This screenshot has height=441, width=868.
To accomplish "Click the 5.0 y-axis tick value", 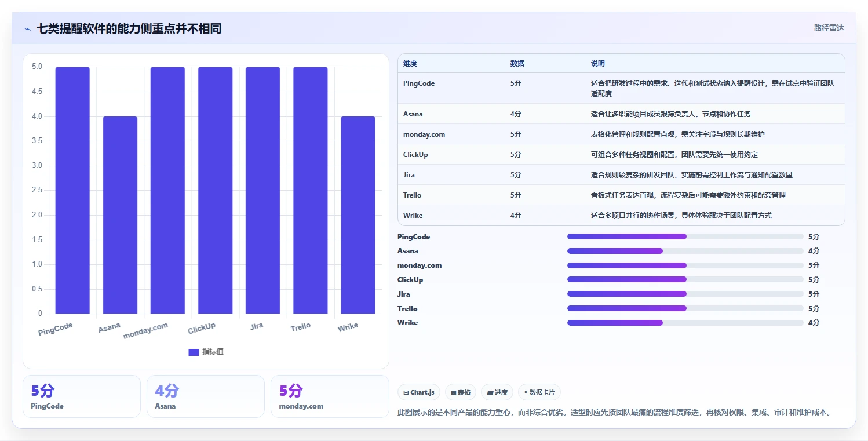I will tap(37, 67).
